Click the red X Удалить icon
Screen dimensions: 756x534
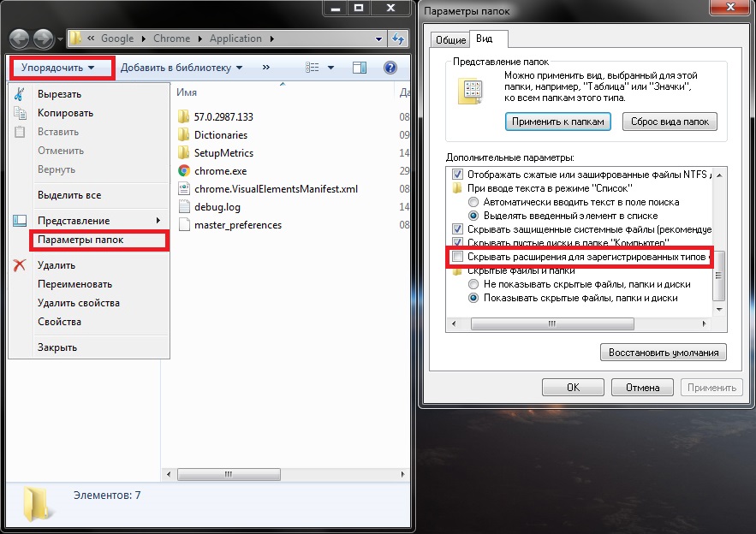click(21, 265)
